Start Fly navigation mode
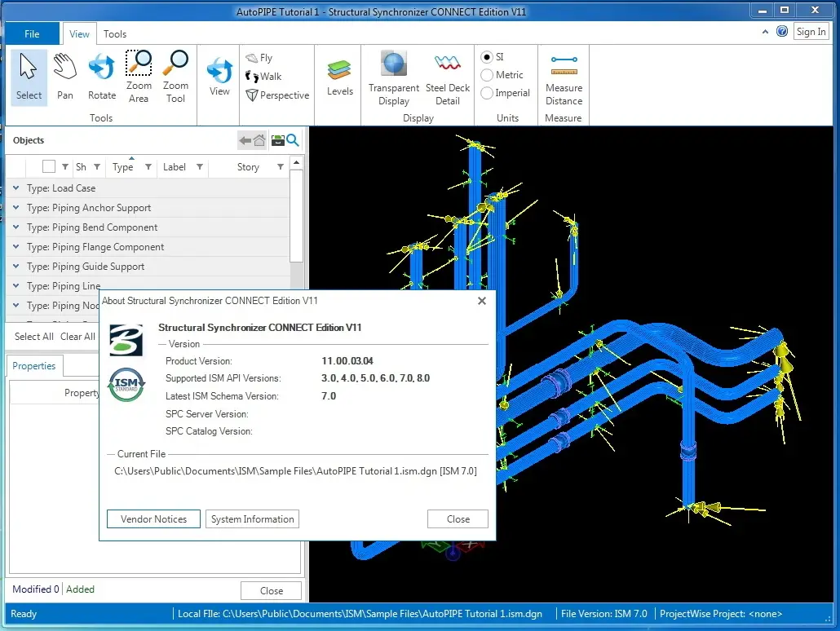The width and height of the screenshot is (840, 631). pos(259,58)
